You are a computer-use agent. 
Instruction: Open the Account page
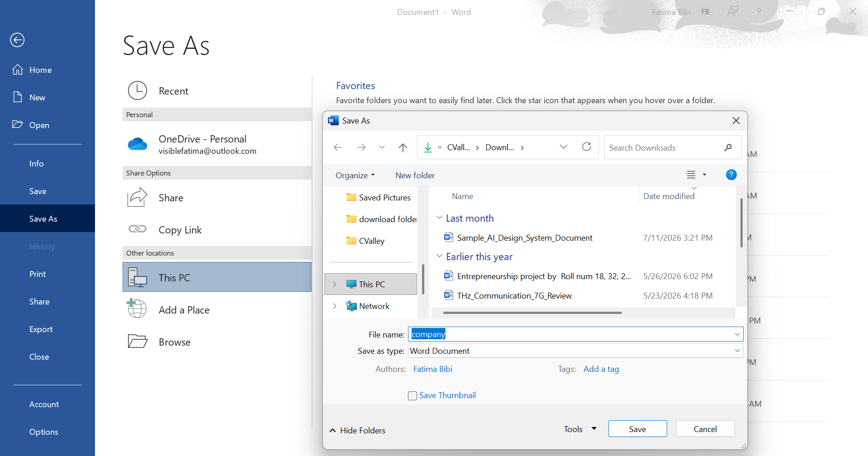coord(47,404)
